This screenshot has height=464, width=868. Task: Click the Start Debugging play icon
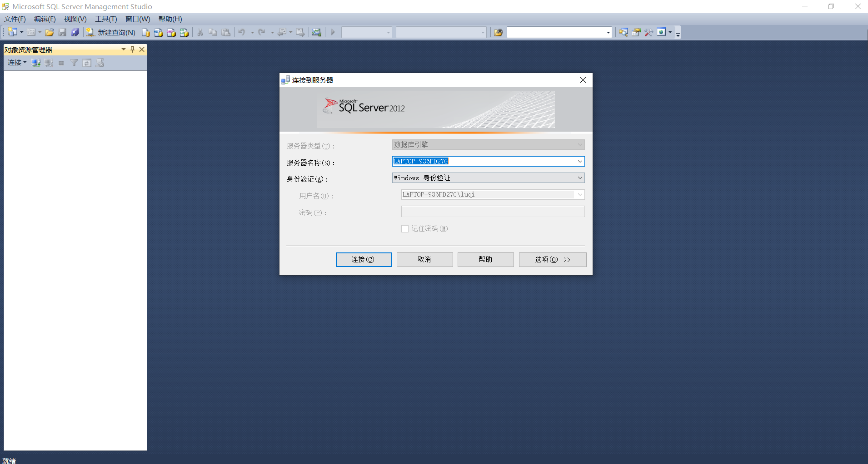(x=333, y=32)
